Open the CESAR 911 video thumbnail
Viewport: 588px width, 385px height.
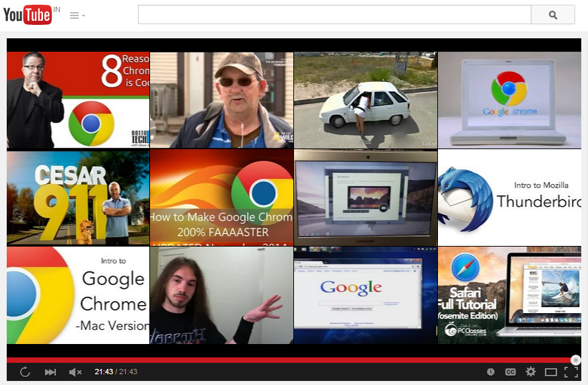click(78, 198)
